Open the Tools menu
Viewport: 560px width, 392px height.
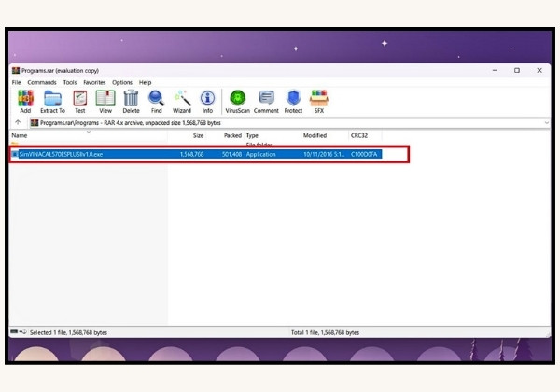coord(70,82)
